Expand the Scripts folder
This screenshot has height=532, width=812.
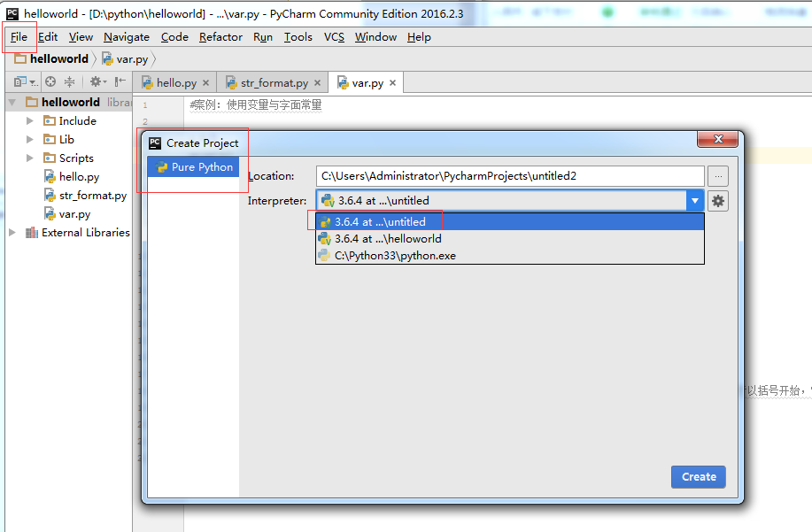tap(30, 158)
